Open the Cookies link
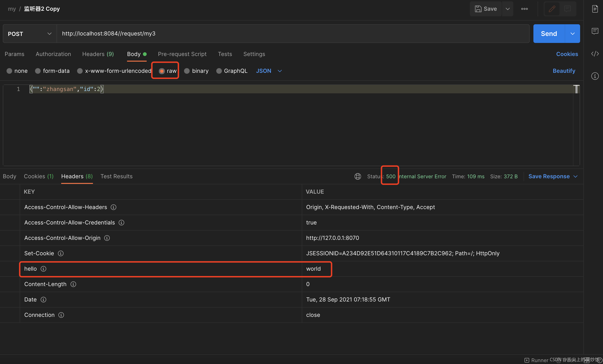Image resolution: width=603 pixels, height=364 pixels. coord(567,54)
